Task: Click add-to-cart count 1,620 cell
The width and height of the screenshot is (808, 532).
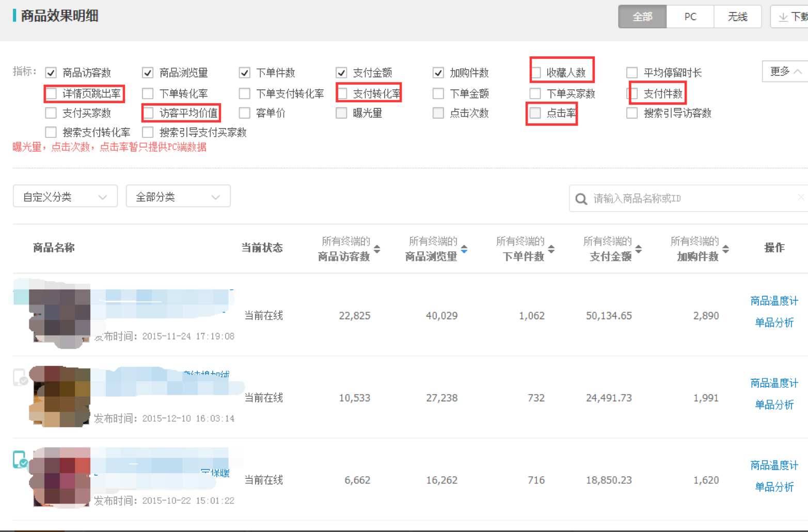Action: pyautogui.click(x=706, y=480)
